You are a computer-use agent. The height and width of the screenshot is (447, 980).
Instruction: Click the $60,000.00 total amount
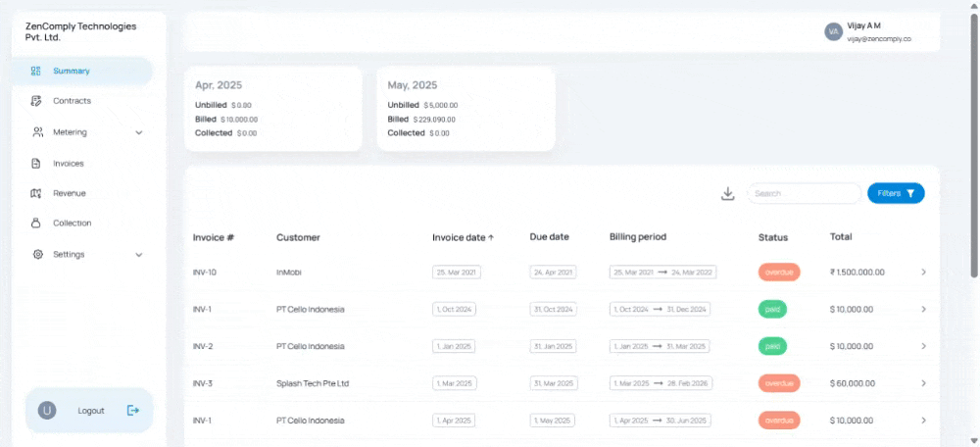[x=852, y=383]
